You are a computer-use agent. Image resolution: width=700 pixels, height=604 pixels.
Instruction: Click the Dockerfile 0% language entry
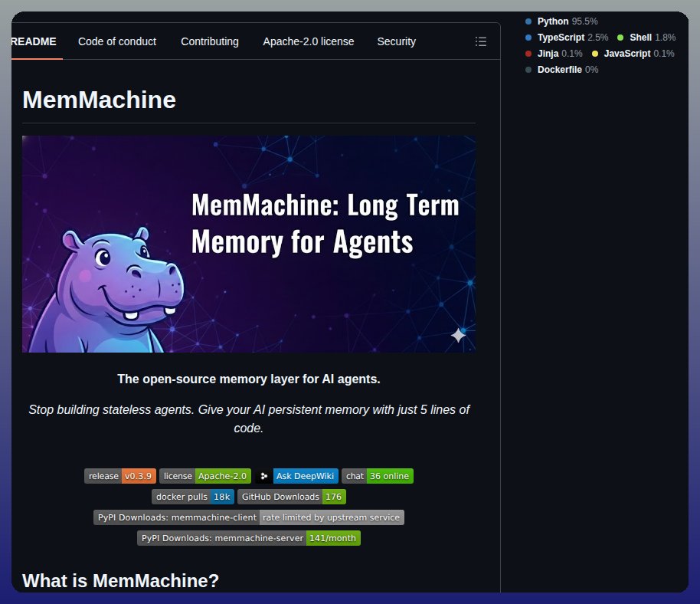[561, 70]
